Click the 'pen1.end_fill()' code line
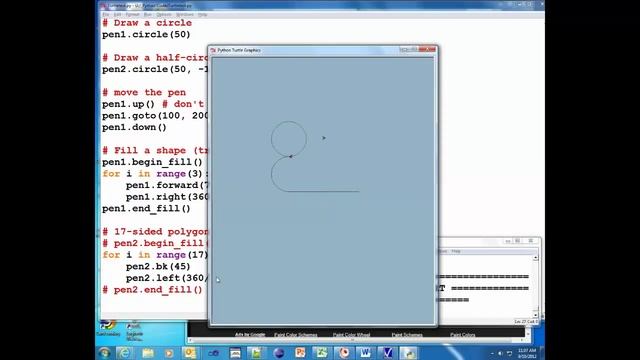 tap(146, 209)
